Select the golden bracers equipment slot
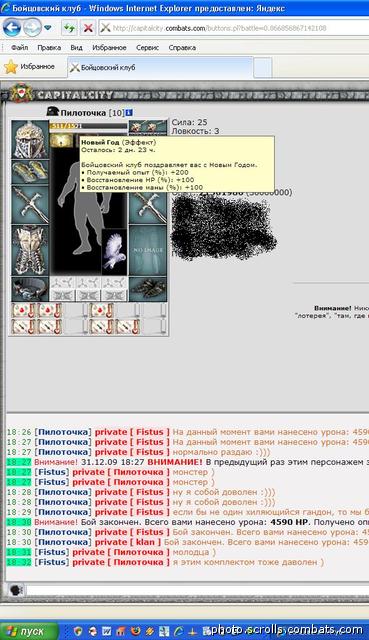This screenshot has height=640, width=369. [x=30, y=172]
